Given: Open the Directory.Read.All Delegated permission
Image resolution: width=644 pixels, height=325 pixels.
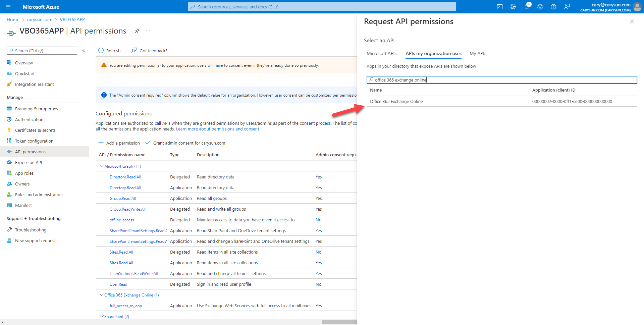Looking at the screenshot, I should click(x=125, y=177).
